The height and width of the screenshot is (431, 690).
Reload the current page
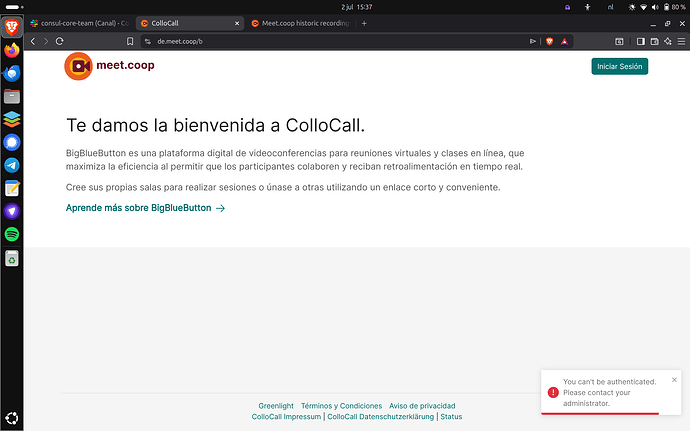tap(59, 41)
